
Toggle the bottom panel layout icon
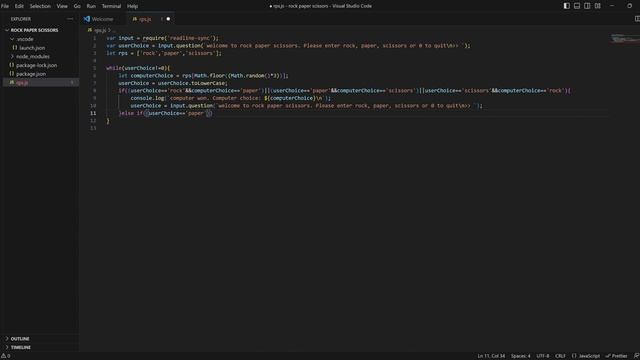point(577,6)
